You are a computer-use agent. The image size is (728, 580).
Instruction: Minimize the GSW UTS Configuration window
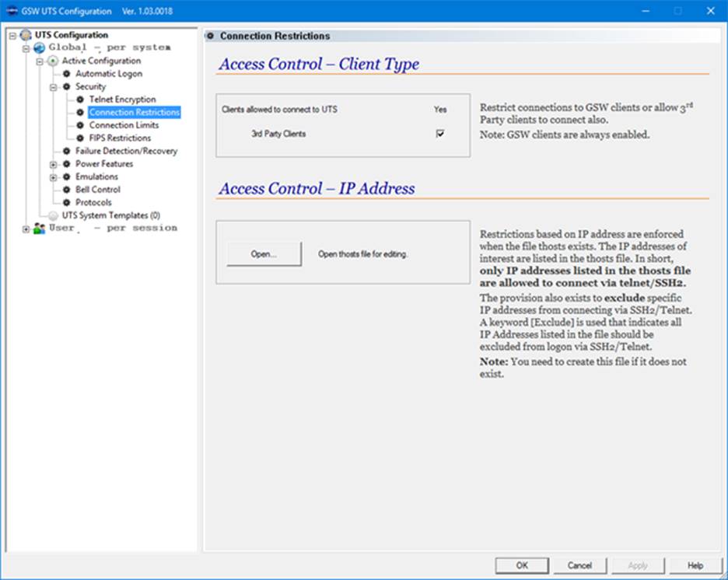point(646,11)
